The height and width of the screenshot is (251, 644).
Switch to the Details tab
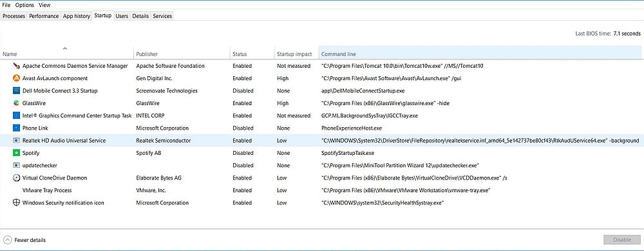pyautogui.click(x=140, y=16)
